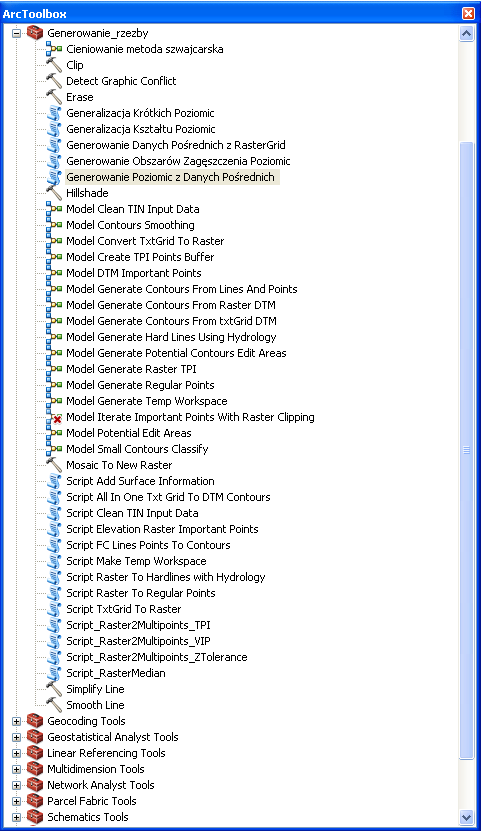Click the Parcel Fabric Tools toolbox icon

click(x=34, y=801)
